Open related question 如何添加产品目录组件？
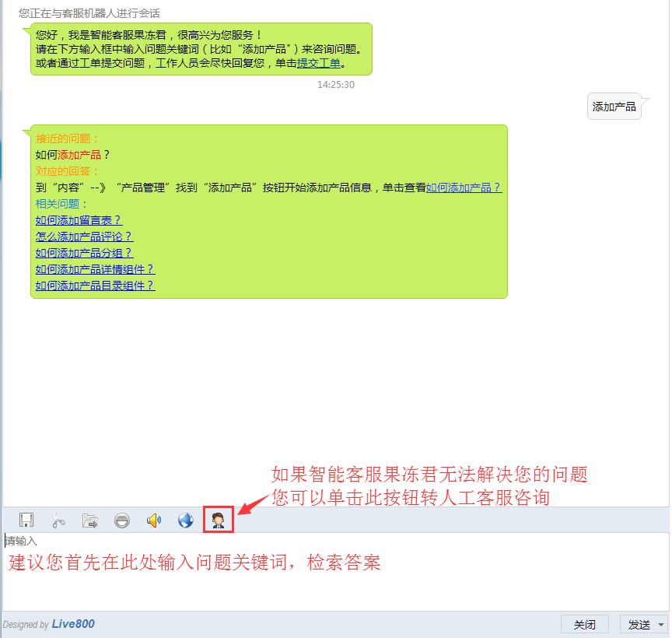Viewport: 672px width, 638px height. (95, 286)
